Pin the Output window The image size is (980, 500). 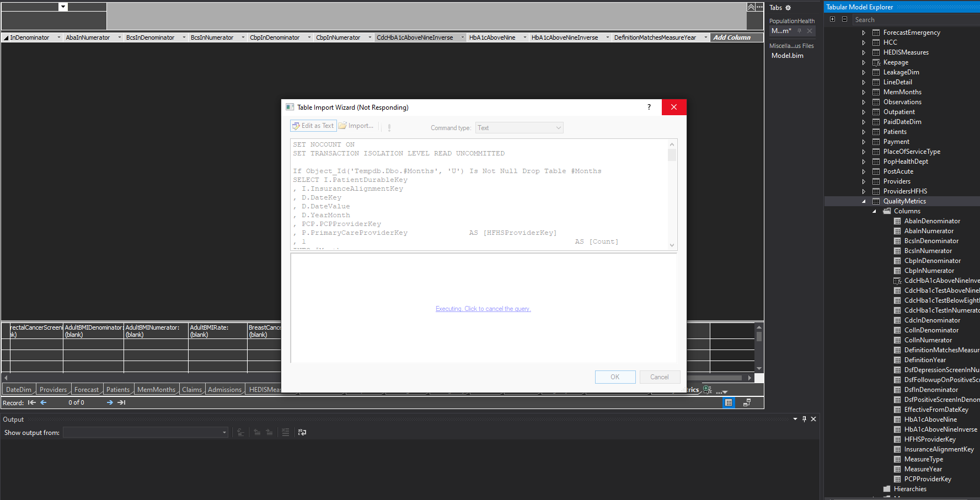(804, 419)
